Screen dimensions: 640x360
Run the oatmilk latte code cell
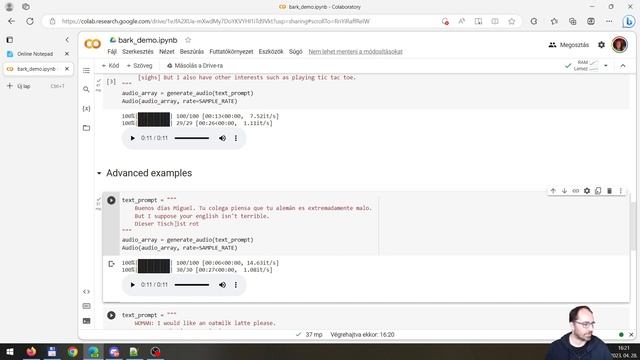(x=111, y=315)
